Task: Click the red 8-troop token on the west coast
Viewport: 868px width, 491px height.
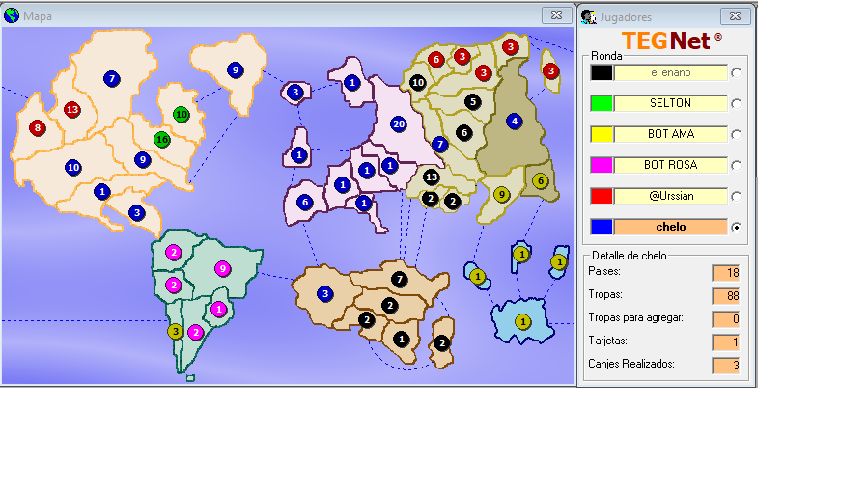Action: click(x=38, y=127)
